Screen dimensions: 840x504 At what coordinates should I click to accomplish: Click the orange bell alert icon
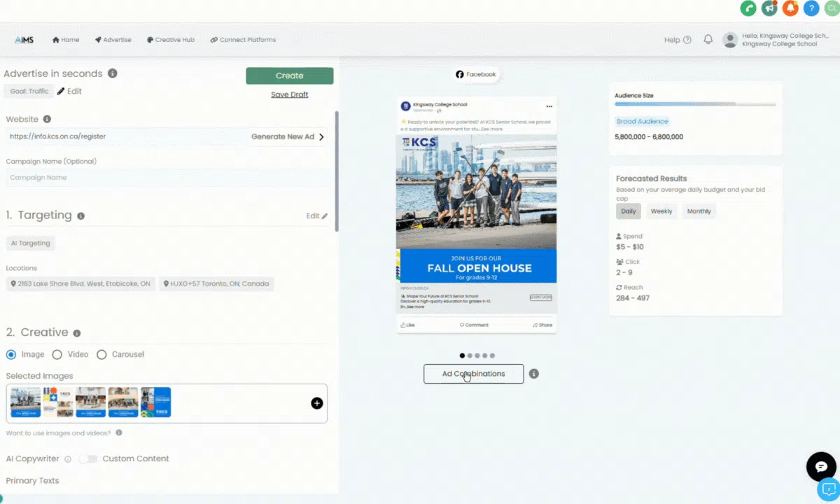(790, 8)
